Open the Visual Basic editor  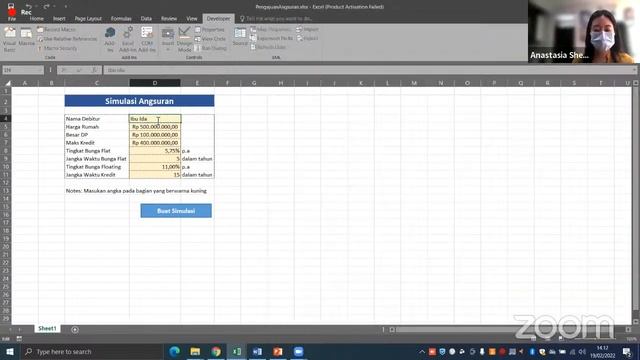click(x=9, y=39)
